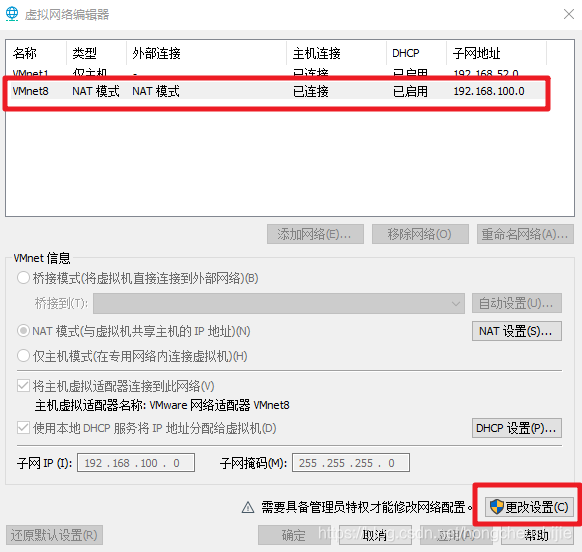Click the 子网 IP input field
The image size is (582, 552).
click(x=136, y=463)
